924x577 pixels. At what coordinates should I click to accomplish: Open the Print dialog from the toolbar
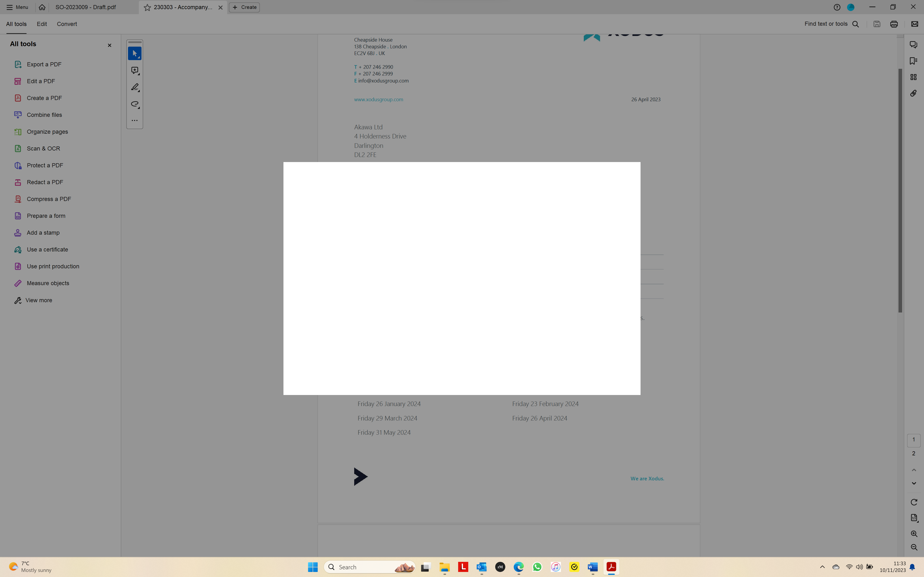point(893,24)
